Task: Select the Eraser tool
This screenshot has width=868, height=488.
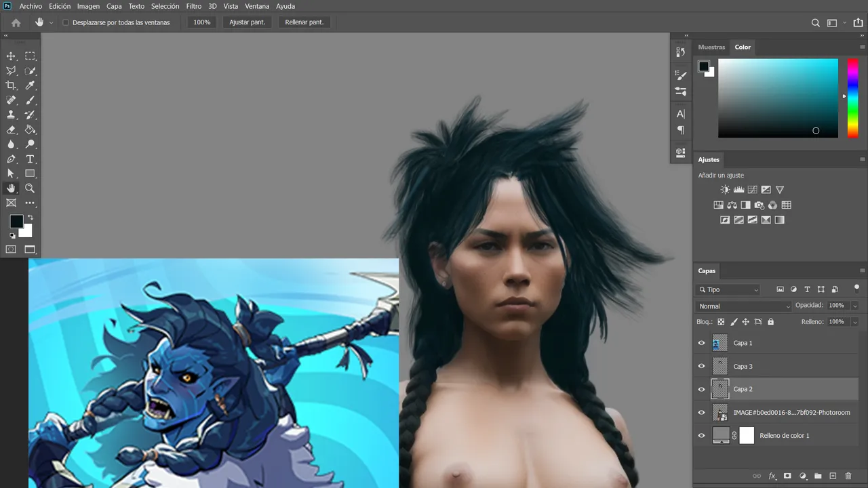Action: coord(11,129)
